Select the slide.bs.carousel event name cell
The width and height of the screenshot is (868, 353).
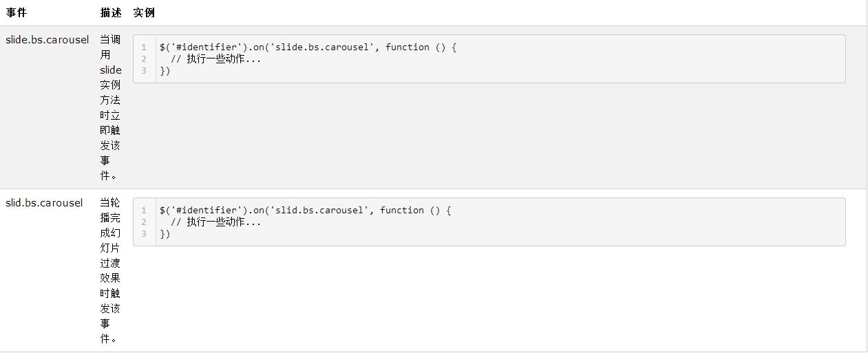click(47, 40)
